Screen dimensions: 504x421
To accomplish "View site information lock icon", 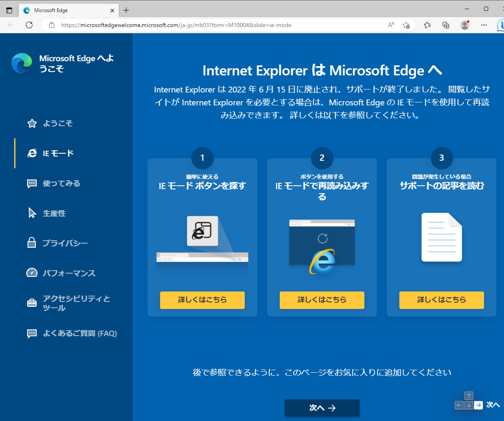I will click(x=52, y=25).
